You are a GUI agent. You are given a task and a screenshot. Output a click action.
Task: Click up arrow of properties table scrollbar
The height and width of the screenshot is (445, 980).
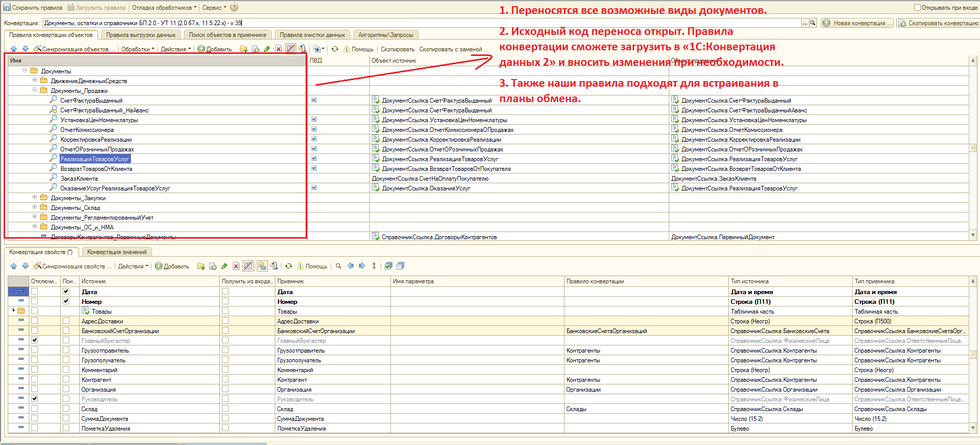973,281
